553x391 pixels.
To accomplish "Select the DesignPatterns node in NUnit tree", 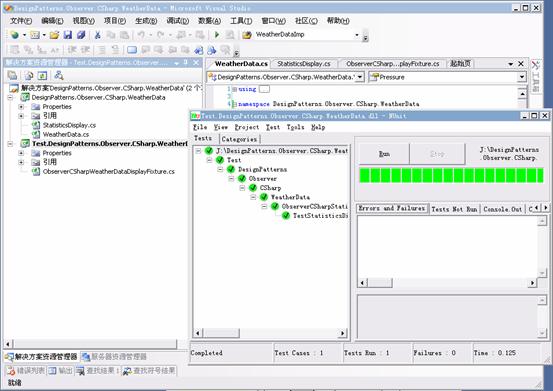I will 262,170.
